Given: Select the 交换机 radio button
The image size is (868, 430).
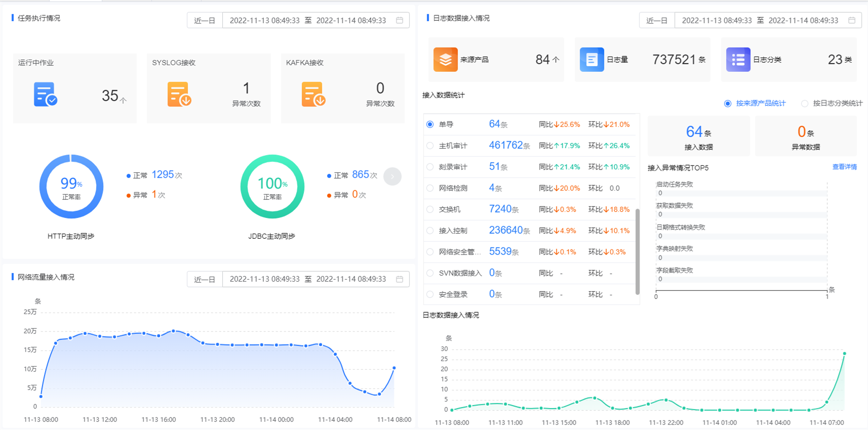Looking at the screenshot, I should tap(430, 209).
